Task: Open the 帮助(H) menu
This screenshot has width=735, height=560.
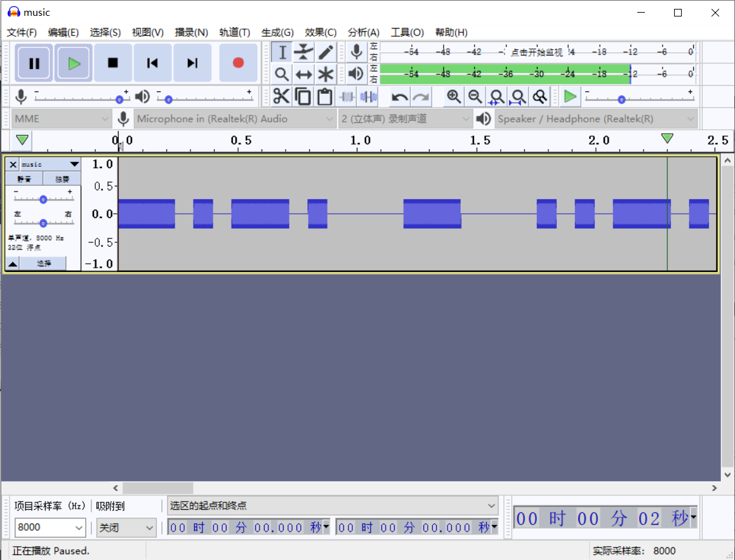Action: coord(451,32)
